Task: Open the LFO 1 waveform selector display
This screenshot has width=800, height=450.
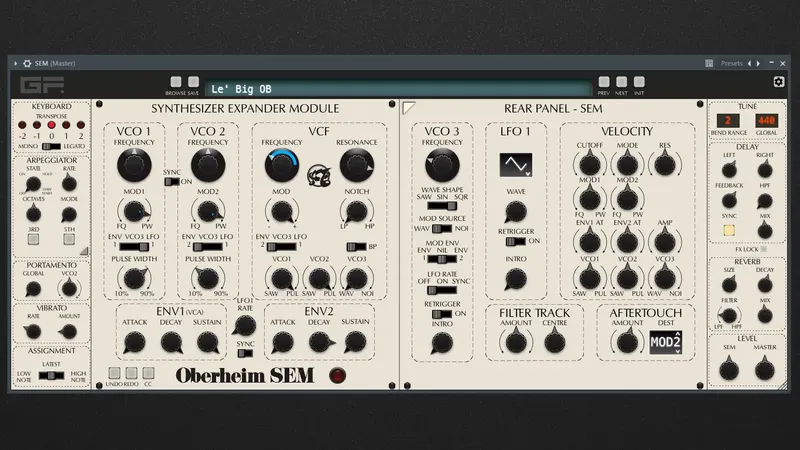Action: pos(516,165)
